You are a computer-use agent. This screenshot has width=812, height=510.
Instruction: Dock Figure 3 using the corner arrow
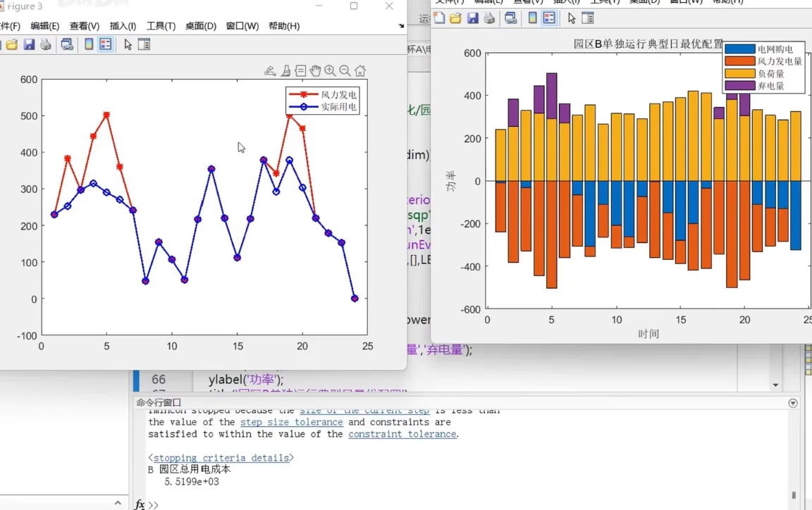[x=401, y=26]
